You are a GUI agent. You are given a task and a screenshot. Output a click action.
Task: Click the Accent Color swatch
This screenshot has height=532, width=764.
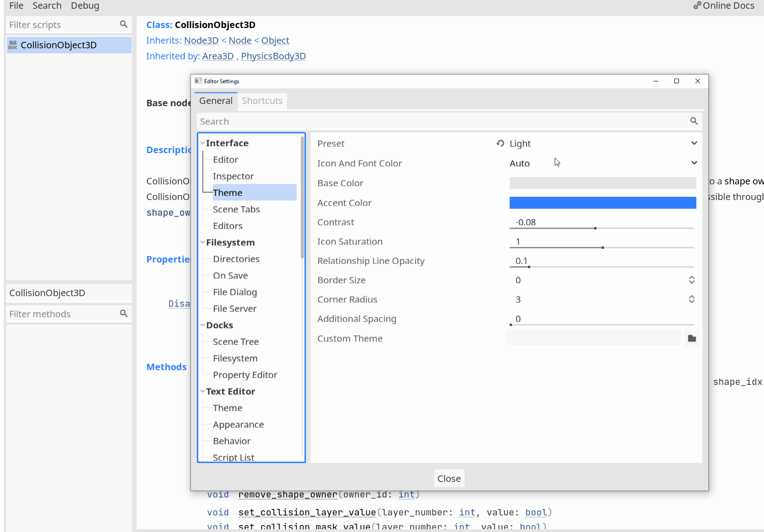coord(603,202)
